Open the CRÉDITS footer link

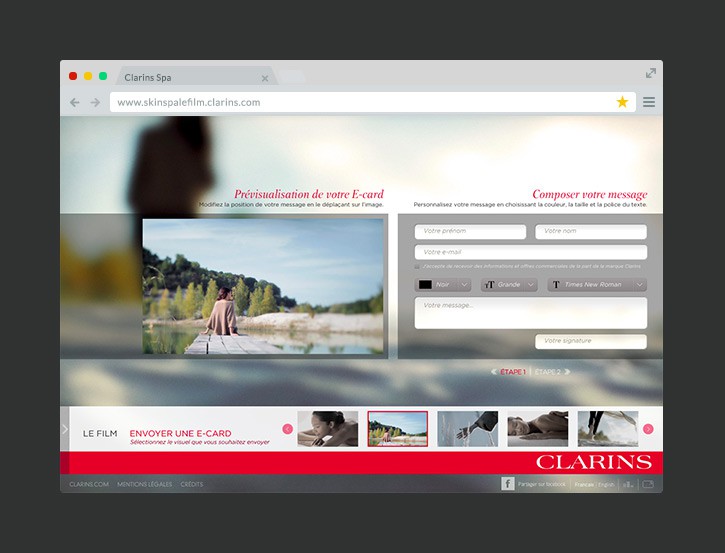coord(192,484)
